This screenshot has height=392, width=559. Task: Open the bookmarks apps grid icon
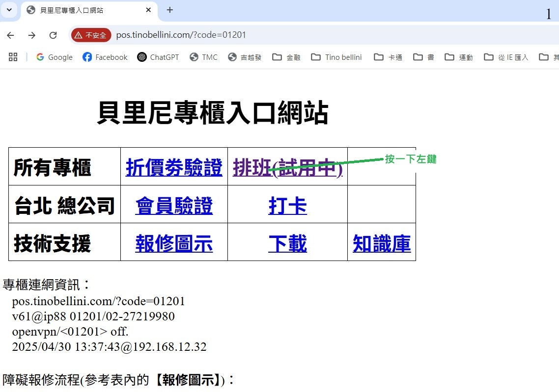[x=13, y=57]
